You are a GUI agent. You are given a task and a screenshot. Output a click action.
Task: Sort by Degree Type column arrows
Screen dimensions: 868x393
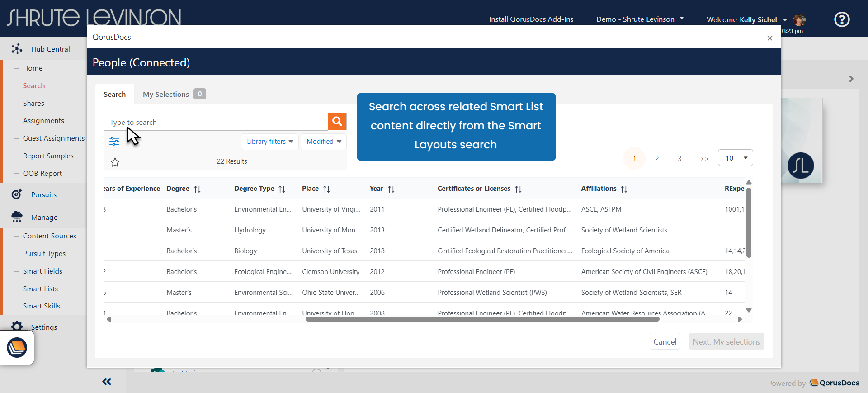(282, 189)
